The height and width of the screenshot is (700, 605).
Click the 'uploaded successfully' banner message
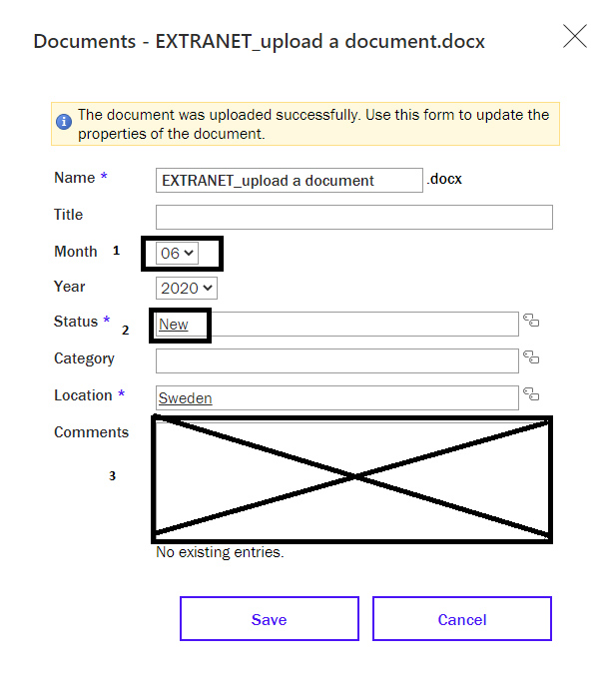(x=313, y=124)
